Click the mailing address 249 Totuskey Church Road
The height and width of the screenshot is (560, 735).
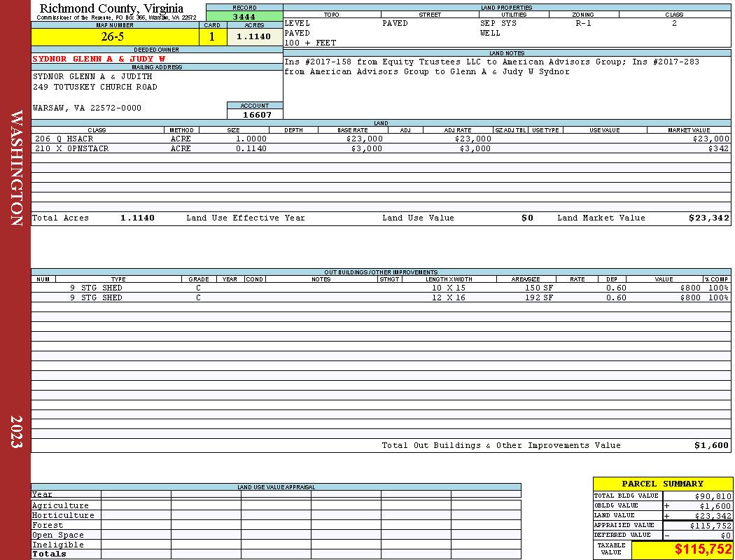[x=95, y=87]
